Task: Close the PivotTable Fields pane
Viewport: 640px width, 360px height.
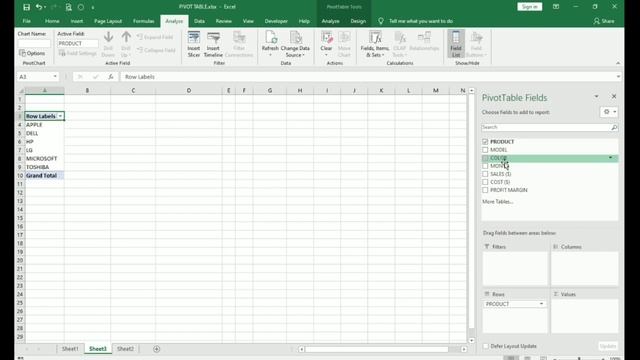Action: coord(614,96)
